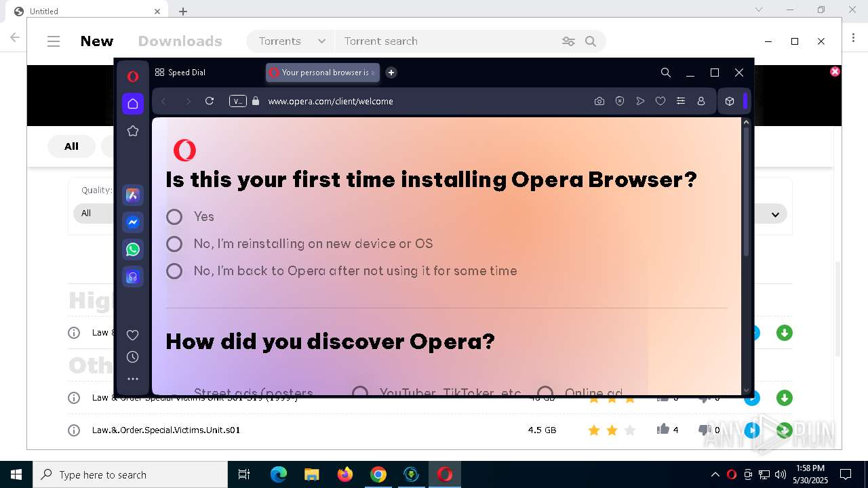This screenshot has height=488, width=868.
Task: Click the site padlock security icon
Action: (x=256, y=101)
